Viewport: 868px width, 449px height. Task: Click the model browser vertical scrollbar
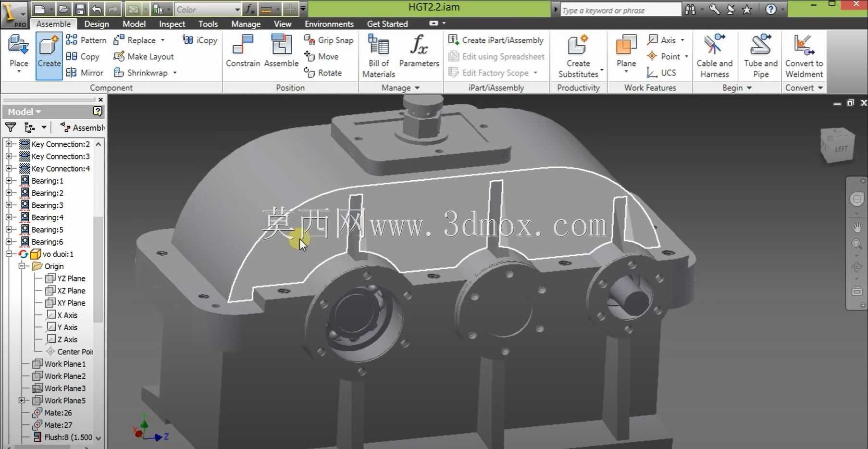point(98,269)
